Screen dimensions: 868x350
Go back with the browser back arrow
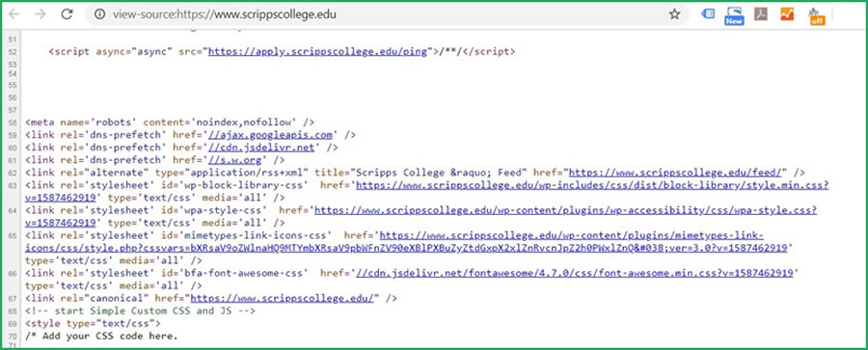coord(14,14)
